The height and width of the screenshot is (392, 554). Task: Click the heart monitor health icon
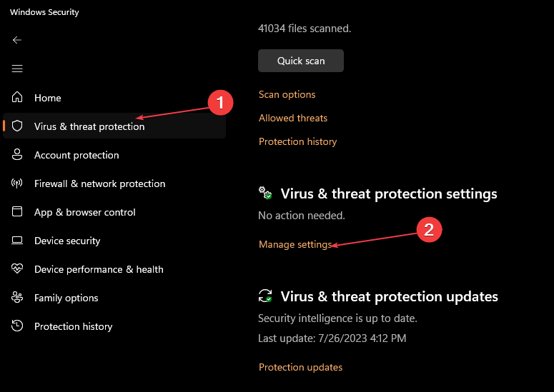pos(17,269)
